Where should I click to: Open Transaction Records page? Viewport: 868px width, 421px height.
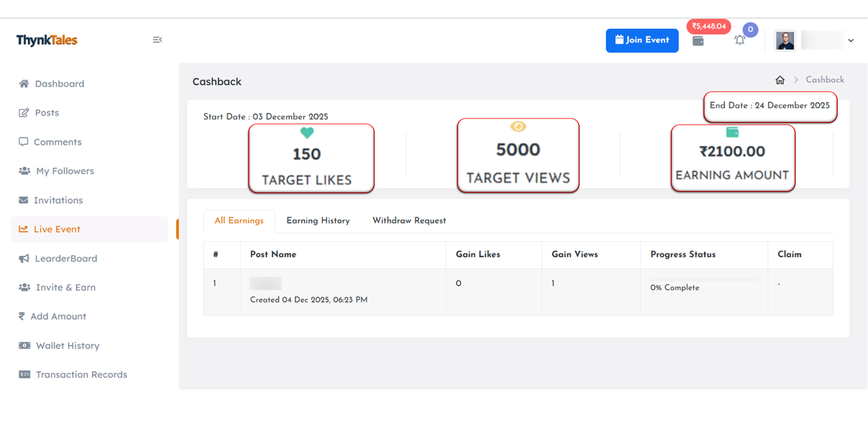point(81,374)
